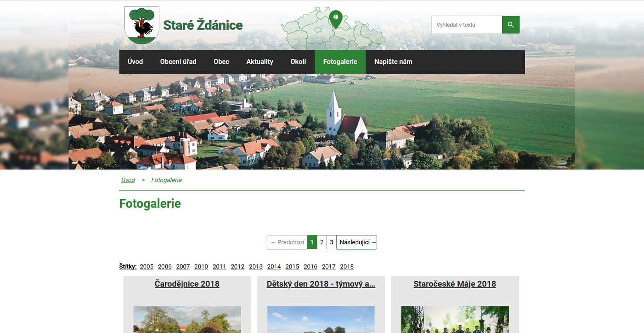Select the 2018 tag link
The width and height of the screenshot is (644, 333).
click(x=346, y=266)
